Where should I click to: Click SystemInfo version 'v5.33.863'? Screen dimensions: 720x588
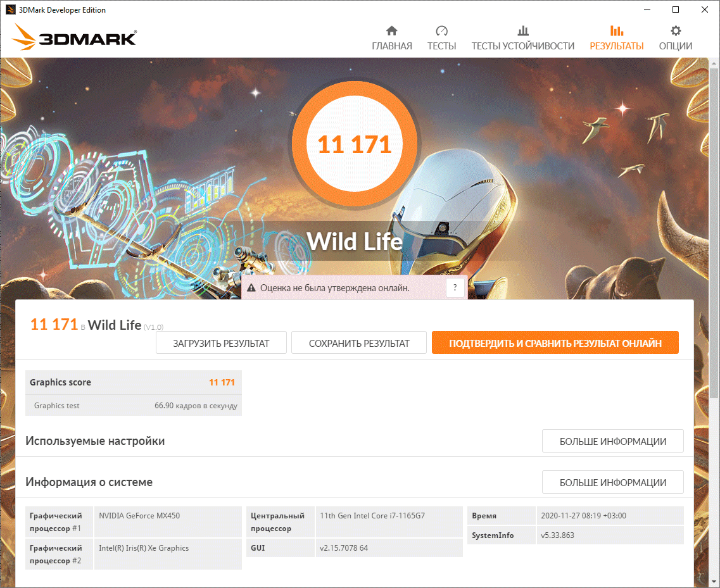tap(557, 535)
